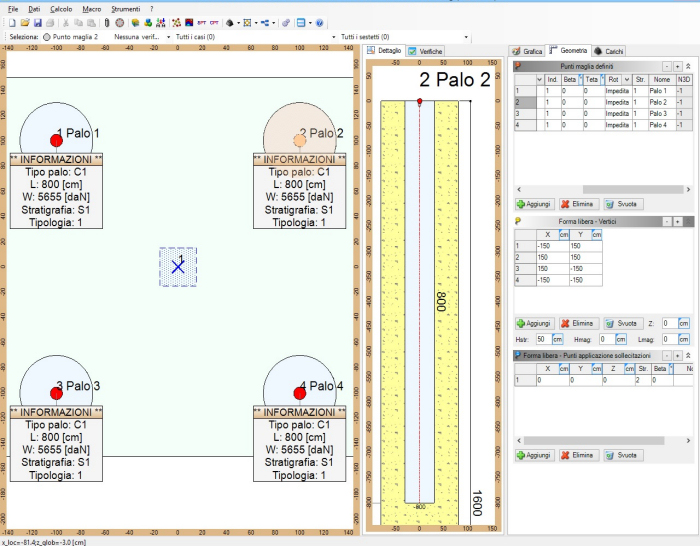Collapse Punti maglia definiti with minus button
Image resolution: width=700 pixels, height=546 pixels.
tap(665, 66)
